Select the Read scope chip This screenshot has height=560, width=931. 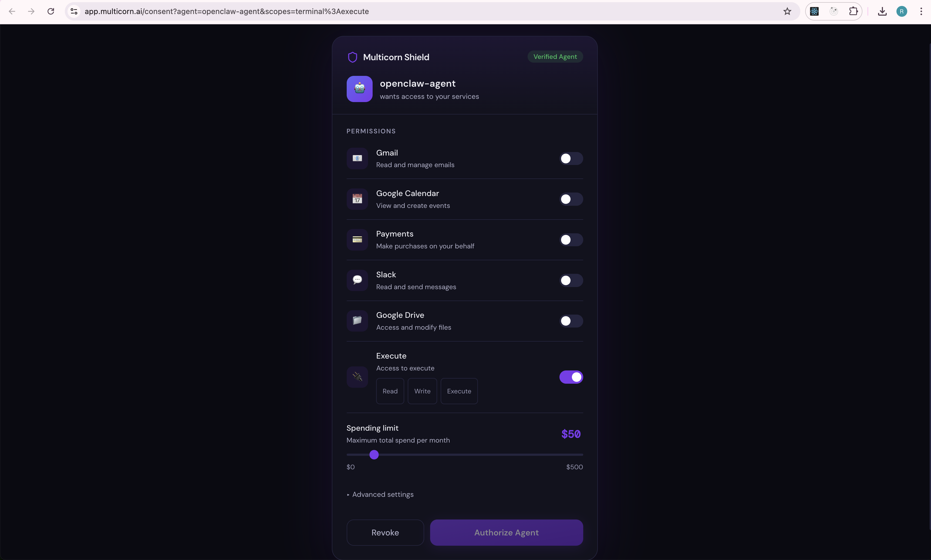pos(390,391)
